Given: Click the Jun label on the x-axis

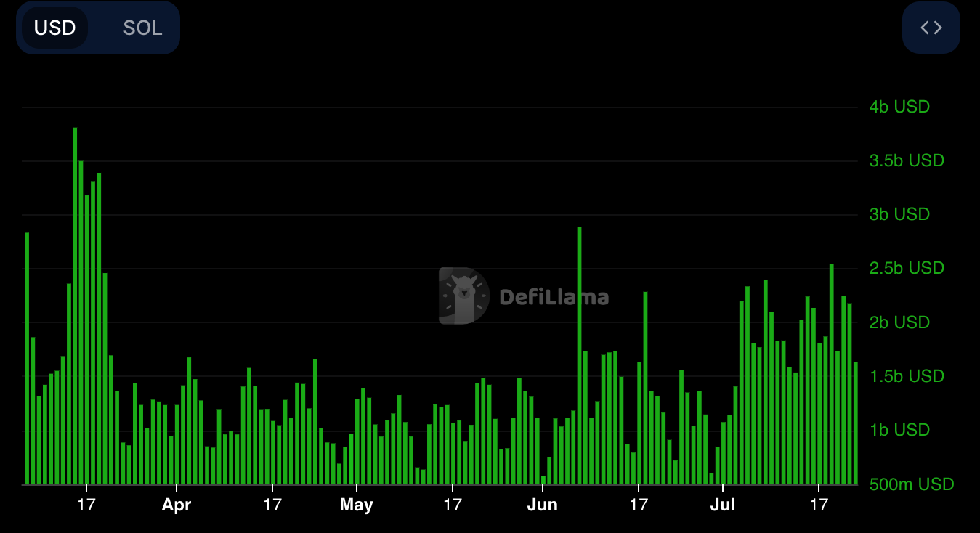Looking at the screenshot, I should pyautogui.click(x=542, y=505).
